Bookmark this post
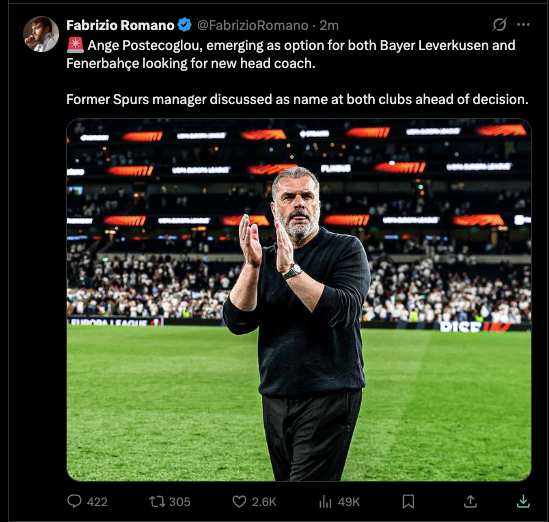 click(408, 501)
